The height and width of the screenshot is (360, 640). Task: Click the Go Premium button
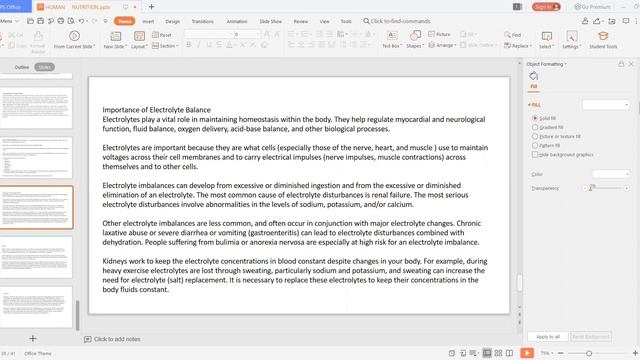592,7
